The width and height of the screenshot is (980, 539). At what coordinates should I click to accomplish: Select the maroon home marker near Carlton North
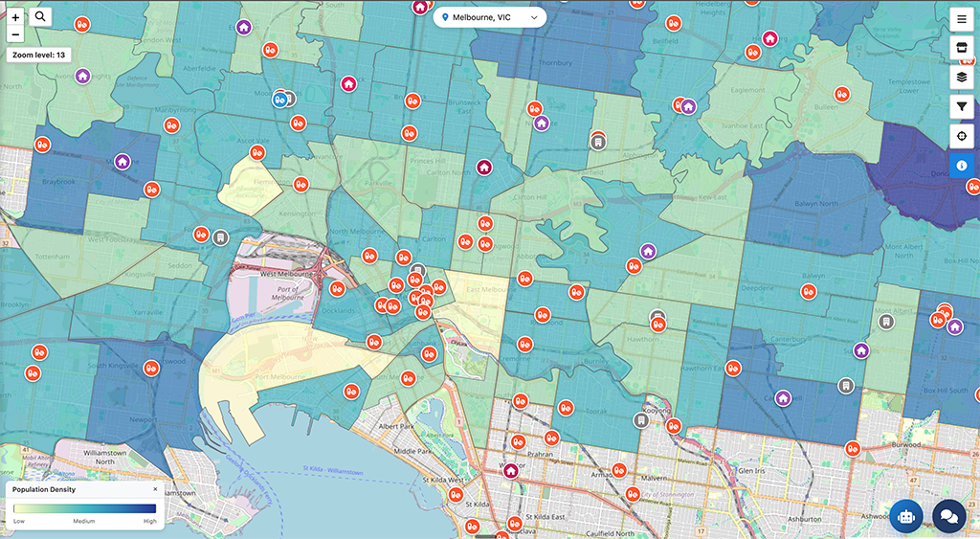click(x=484, y=168)
